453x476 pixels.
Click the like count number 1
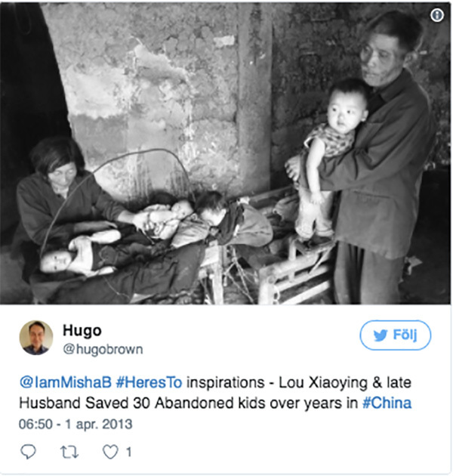click(x=129, y=452)
